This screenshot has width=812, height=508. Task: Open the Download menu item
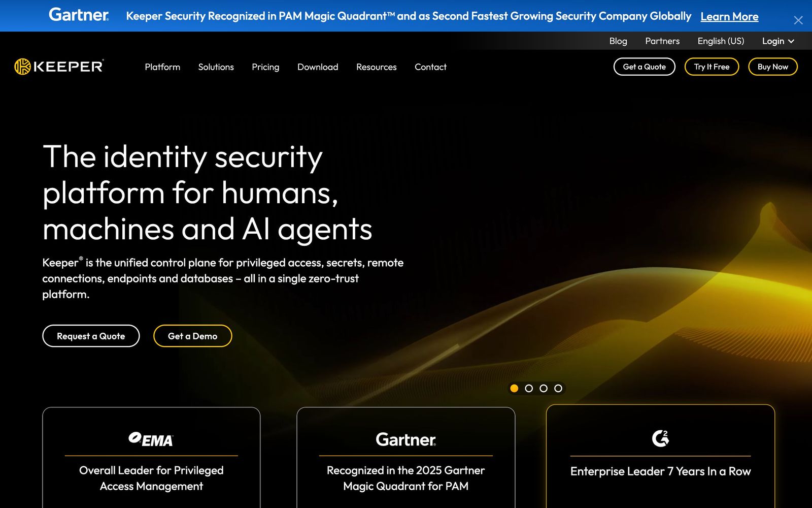318,67
